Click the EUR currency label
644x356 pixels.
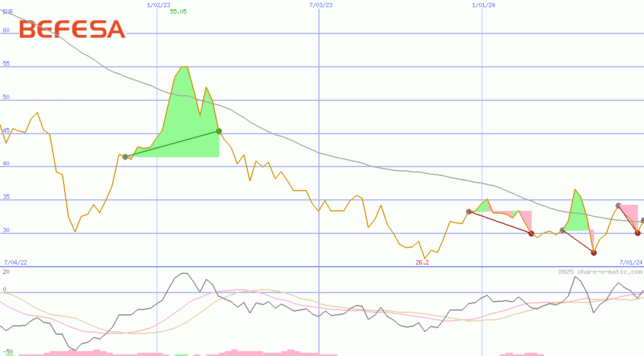[x=8, y=12]
